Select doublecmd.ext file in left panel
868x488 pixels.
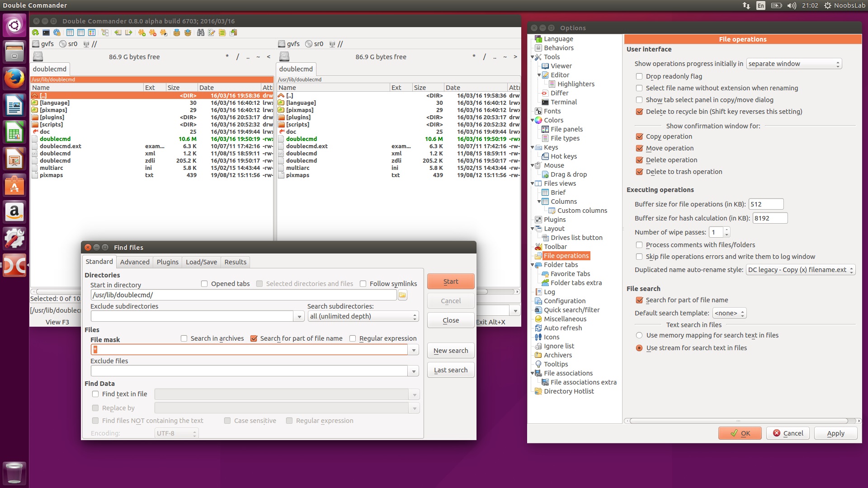tap(152, 146)
